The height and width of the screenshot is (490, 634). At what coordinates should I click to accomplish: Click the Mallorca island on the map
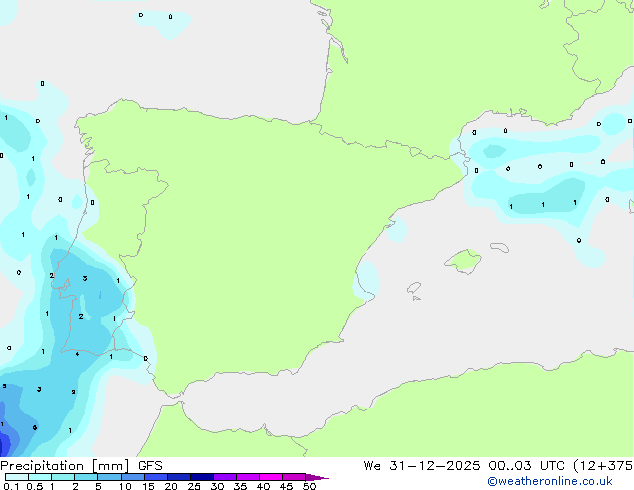(x=463, y=261)
